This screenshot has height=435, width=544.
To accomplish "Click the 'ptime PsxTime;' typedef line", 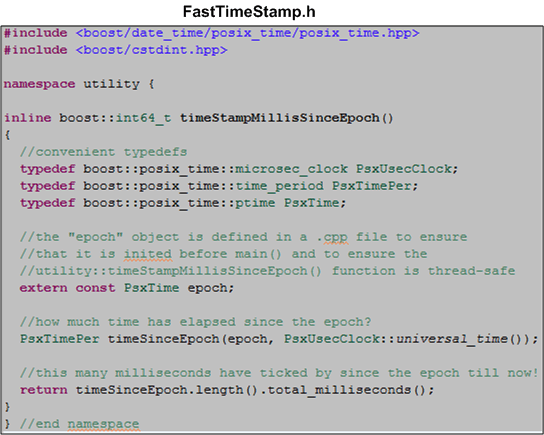I will click(183, 203).
